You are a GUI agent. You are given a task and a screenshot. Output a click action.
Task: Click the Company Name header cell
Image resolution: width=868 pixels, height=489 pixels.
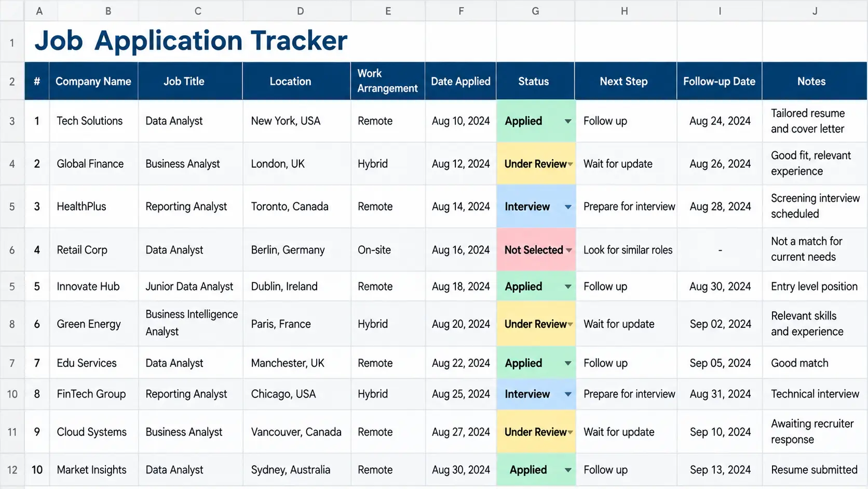pos(93,81)
